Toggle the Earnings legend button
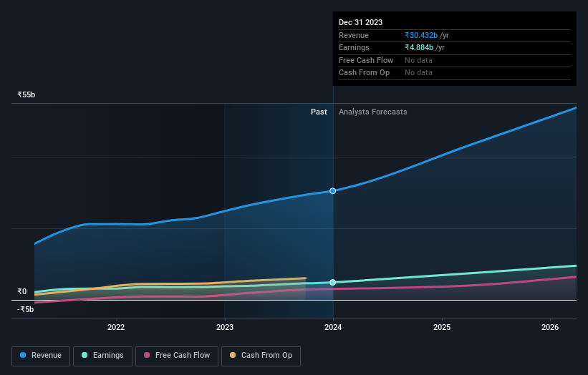 pyautogui.click(x=102, y=356)
